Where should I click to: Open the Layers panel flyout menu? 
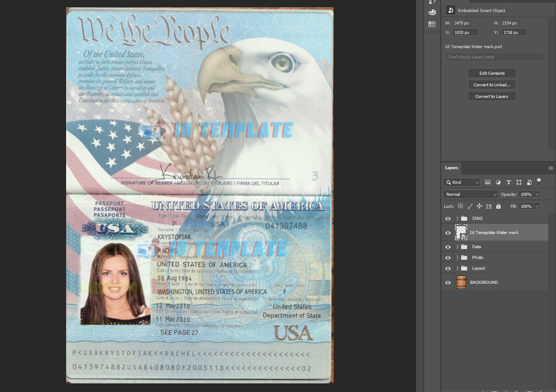coord(551,168)
